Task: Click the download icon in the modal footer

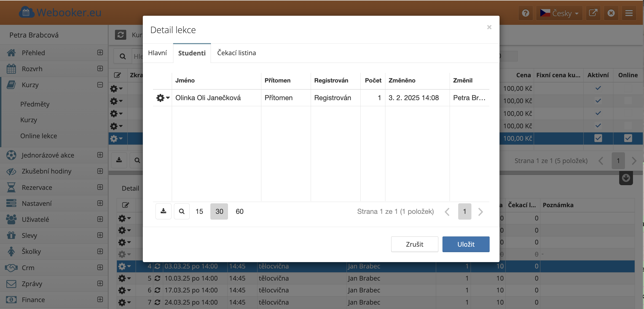Action: tap(163, 211)
